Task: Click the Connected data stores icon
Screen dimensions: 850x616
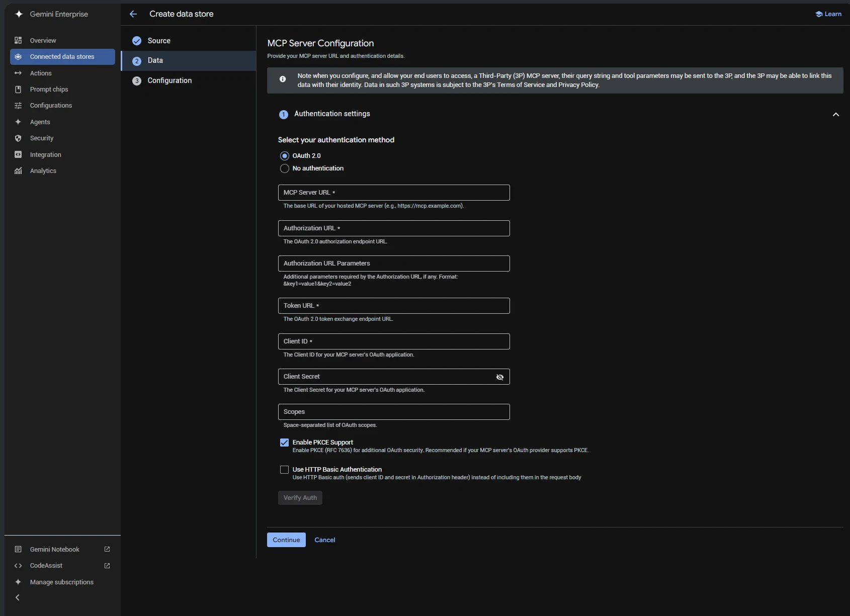Action: coord(18,57)
